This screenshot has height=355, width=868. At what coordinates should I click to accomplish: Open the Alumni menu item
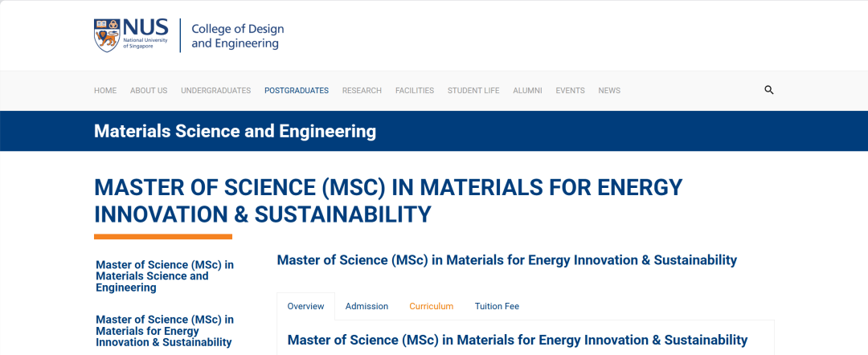[x=527, y=91]
